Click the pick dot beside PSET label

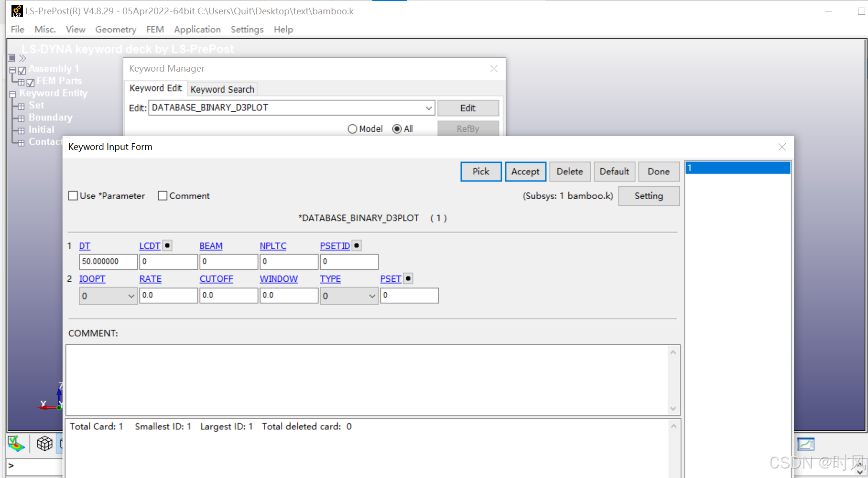[408, 278]
